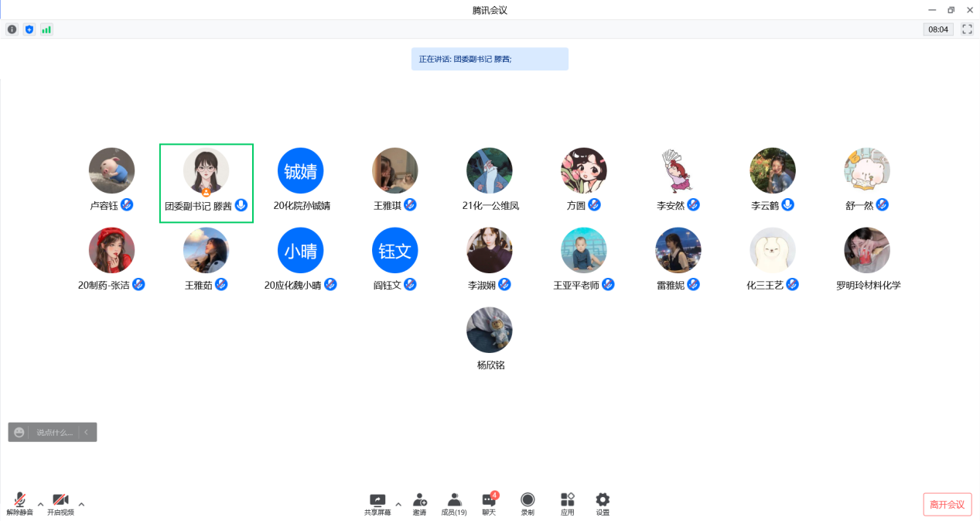This screenshot has height=521, width=980.
Task: Select the speaking participant 团委副书记 滕茜 avatar
Action: [x=206, y=171]
